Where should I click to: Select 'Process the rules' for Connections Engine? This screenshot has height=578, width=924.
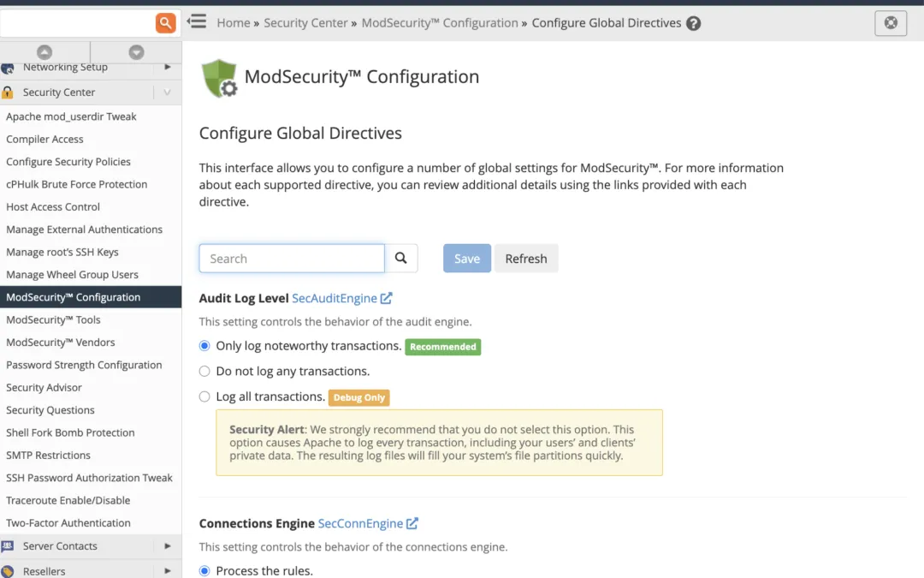click(204, 570)
